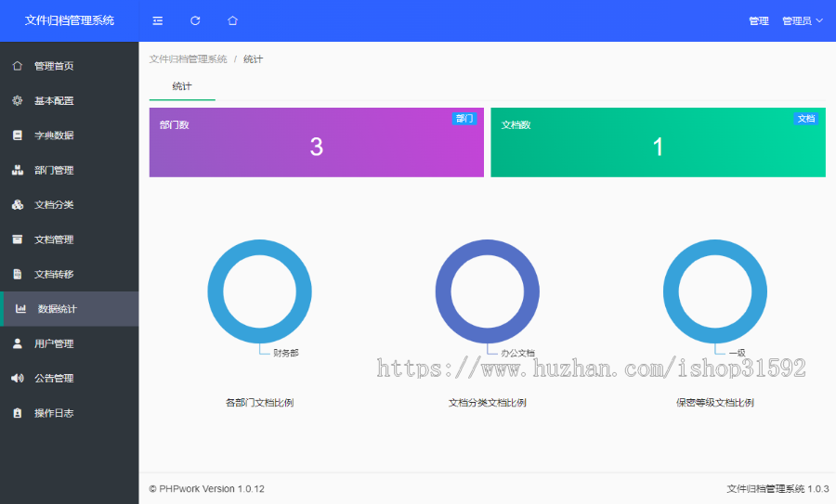The height and width of the screenshot is (504, 836).
Task: Click the number 3 in 部门数 card
Action: (317, 147)
